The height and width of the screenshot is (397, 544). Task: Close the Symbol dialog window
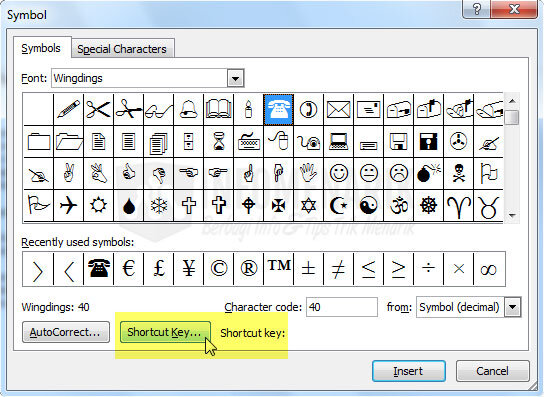[514, 9]
